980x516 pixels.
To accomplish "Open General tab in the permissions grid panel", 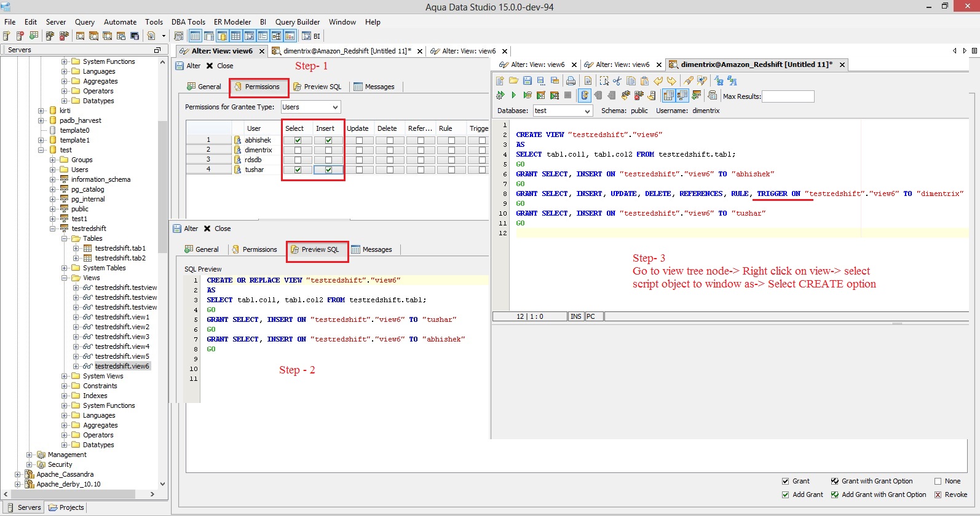I will click(204, 87).
